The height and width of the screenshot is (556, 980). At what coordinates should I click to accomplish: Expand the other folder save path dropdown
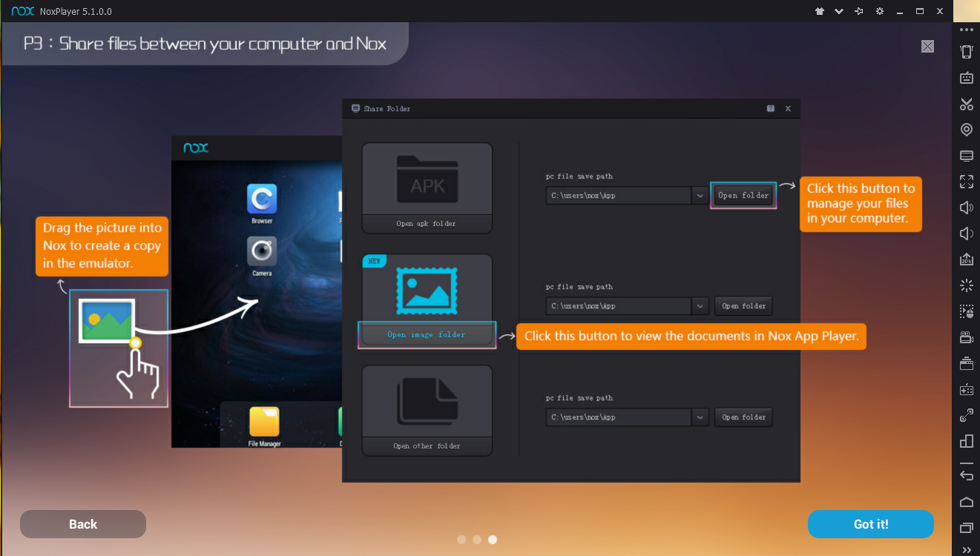(x=700, y=417)
